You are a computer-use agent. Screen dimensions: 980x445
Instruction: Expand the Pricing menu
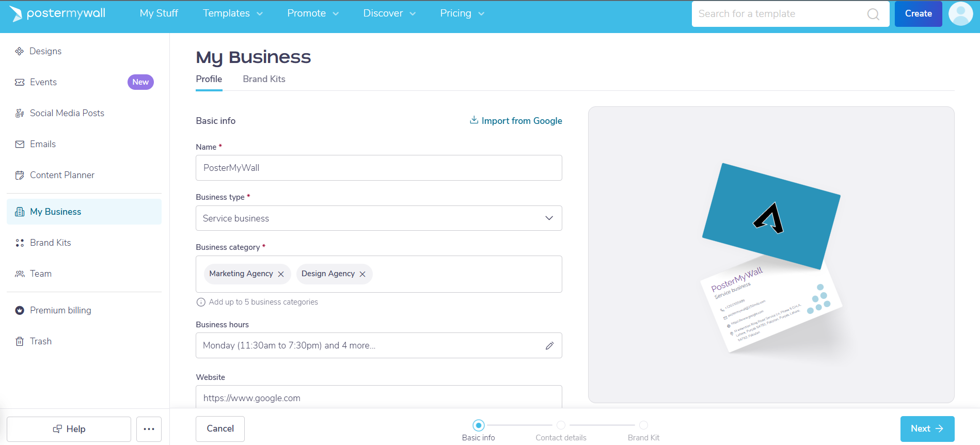click(x=462, y=13)
